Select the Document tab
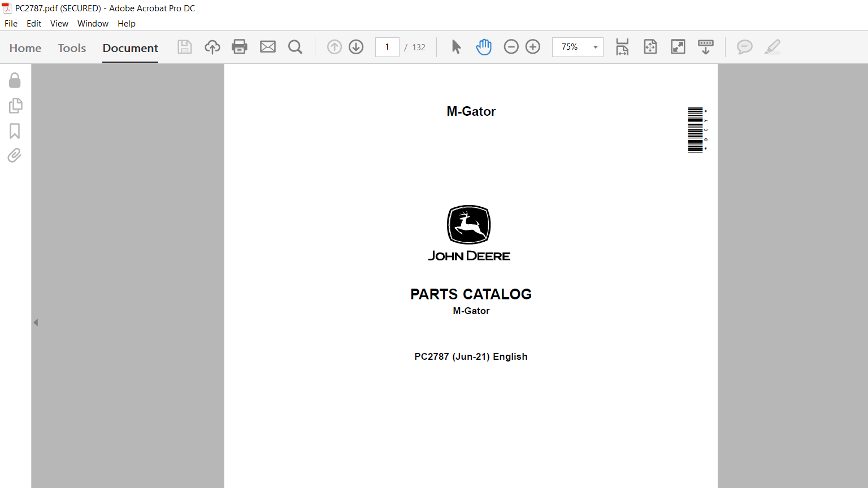 coord(131,48)
